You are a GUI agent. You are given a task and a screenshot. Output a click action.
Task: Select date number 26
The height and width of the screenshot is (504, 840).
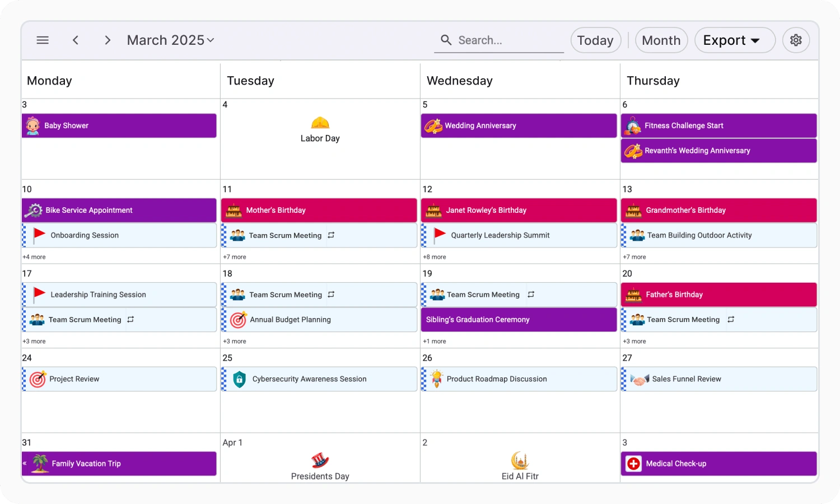427,358
